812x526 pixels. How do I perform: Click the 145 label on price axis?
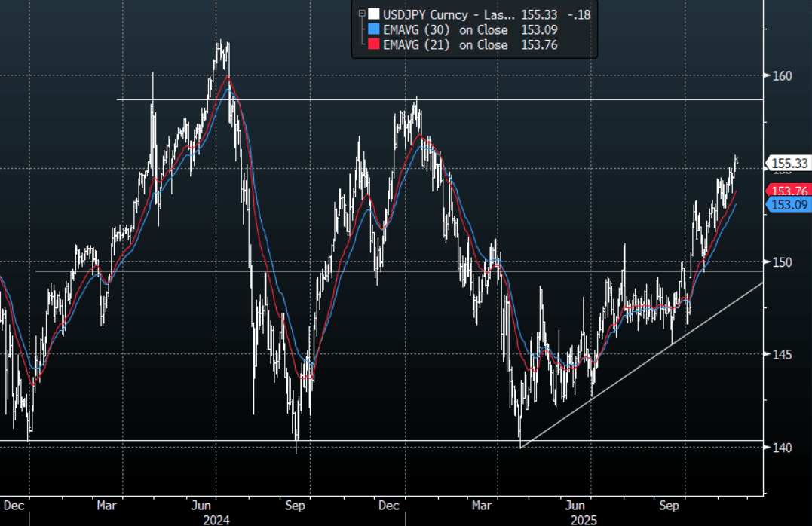pos(780,354)
